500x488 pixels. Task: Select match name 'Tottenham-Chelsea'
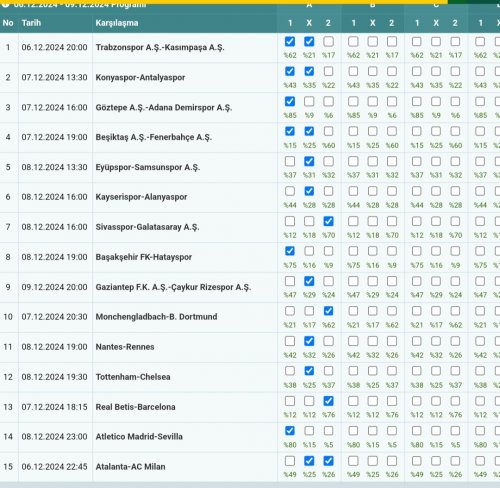133,377
